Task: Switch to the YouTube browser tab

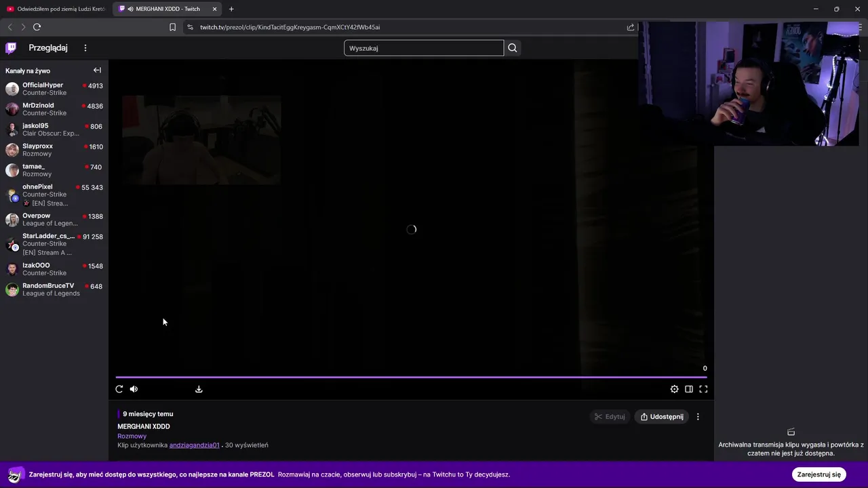Action: coord(56,9)
